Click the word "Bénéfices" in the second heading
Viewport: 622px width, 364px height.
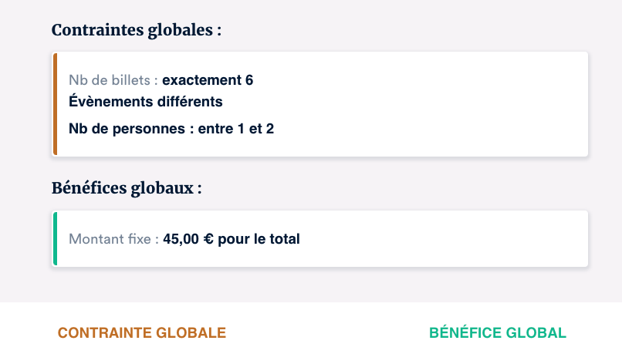point(87,189)
